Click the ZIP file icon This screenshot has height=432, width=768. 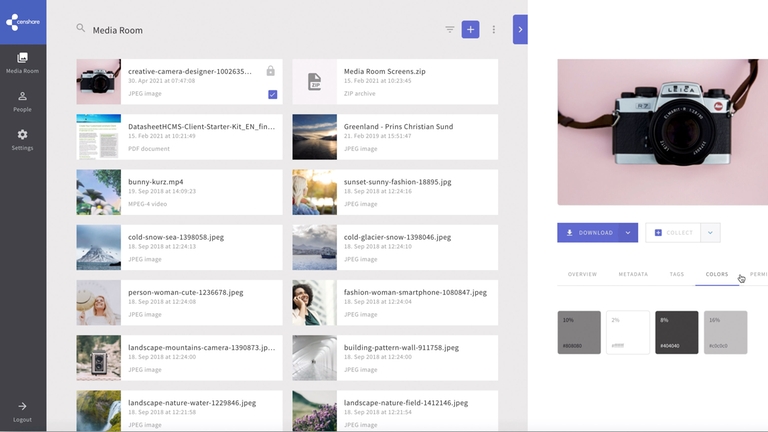[x=314, y=81]
